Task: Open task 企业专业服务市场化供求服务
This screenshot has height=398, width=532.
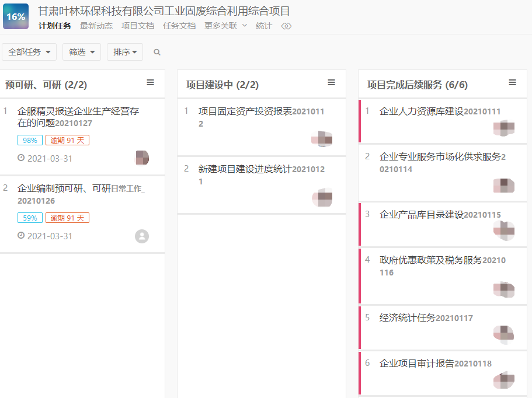Action: tap(443, 163)
